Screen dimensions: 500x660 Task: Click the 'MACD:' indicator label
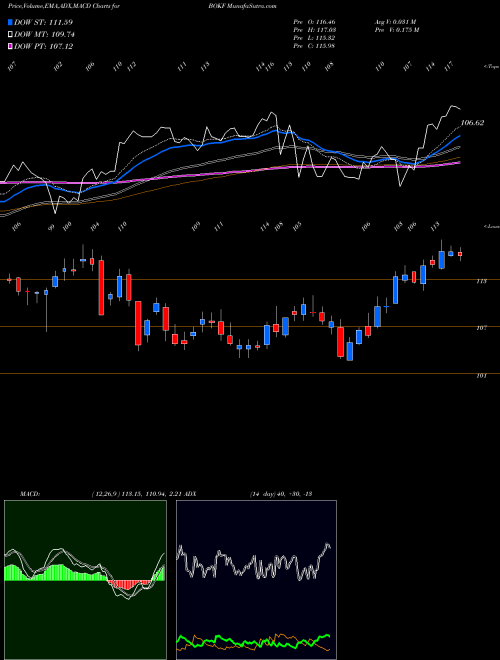click(x=29, y=494)
